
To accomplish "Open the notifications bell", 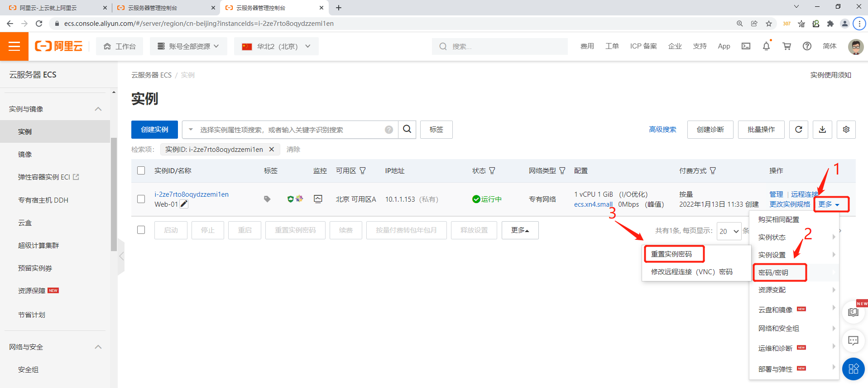I will (766, 46).
